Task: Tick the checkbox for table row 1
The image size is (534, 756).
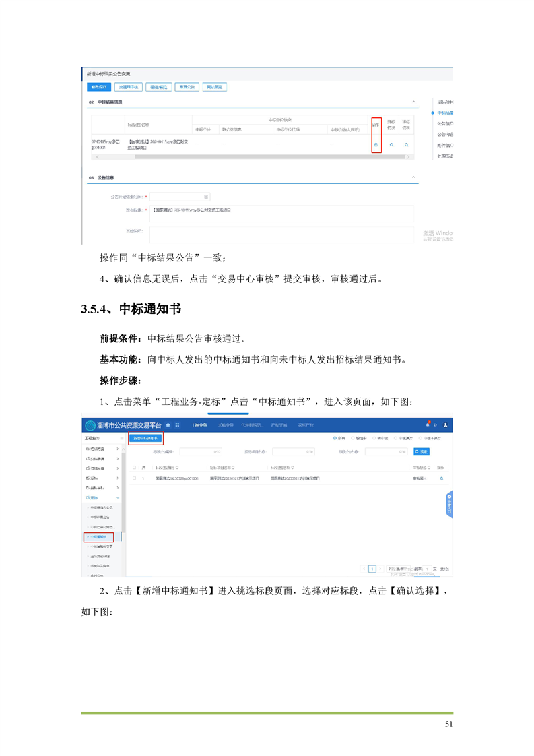Action: (134, 478)
